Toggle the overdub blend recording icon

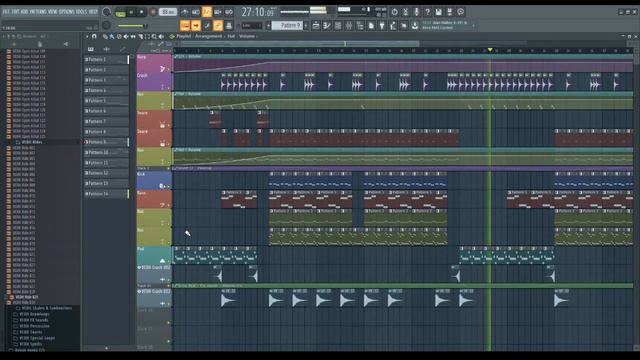[218, 12]
